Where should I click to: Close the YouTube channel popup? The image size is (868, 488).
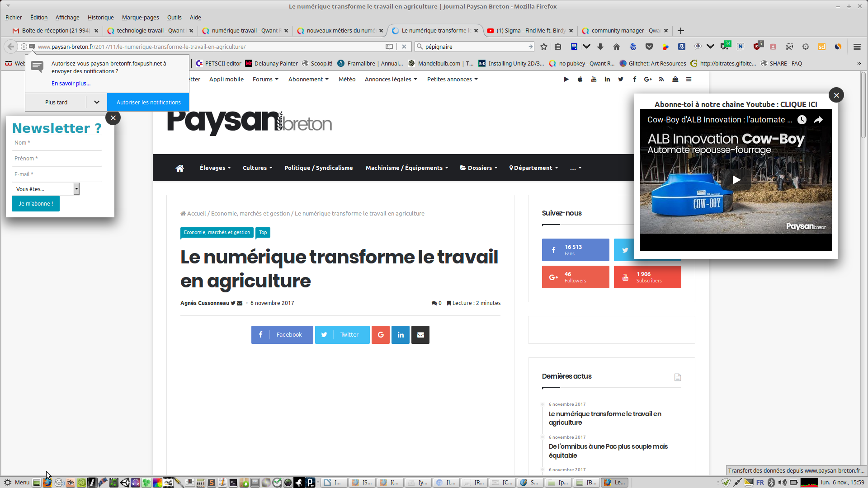point(836,95)
